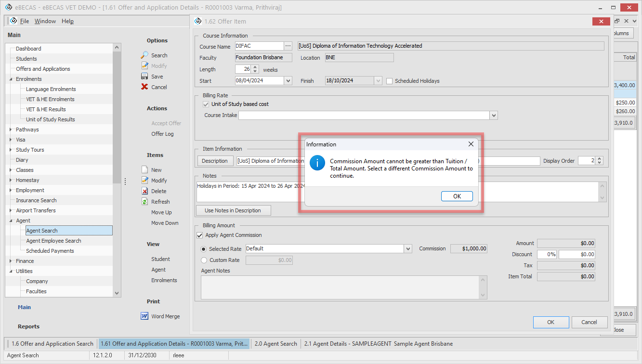This screenshot has height=364, width=642.
Task: Open the Course Intake dropdown
Action: 493,116
